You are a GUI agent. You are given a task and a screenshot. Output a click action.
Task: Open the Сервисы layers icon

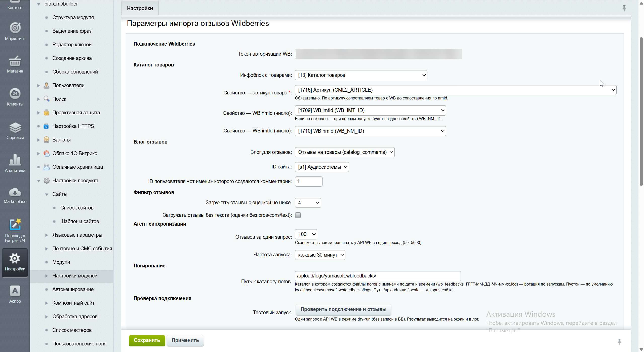pos(15,127)
